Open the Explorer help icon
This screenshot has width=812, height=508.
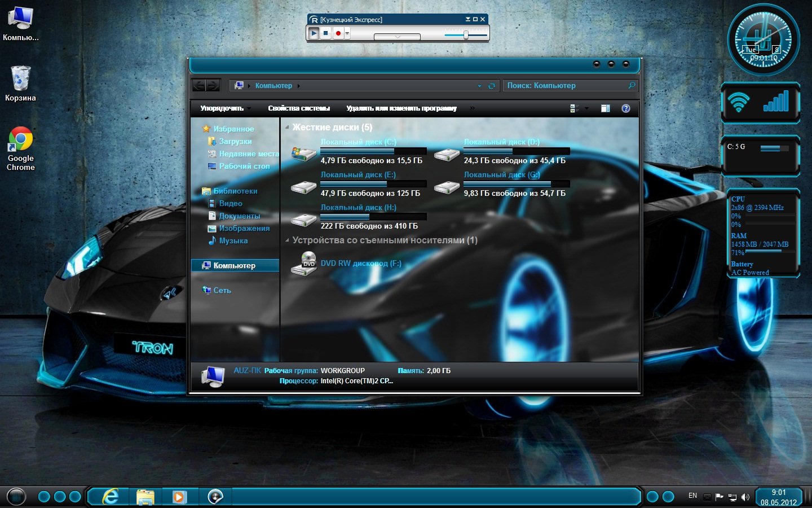pos(625,108)
